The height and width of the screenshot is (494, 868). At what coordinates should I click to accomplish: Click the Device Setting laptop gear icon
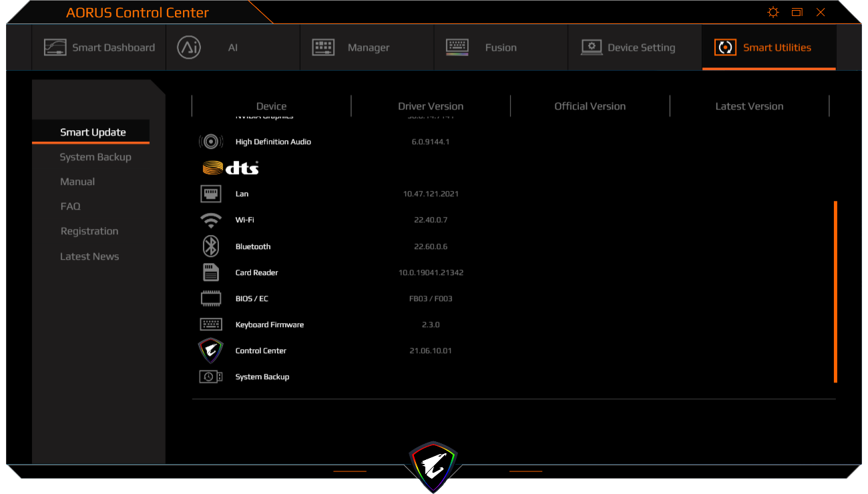pos(592,47)
